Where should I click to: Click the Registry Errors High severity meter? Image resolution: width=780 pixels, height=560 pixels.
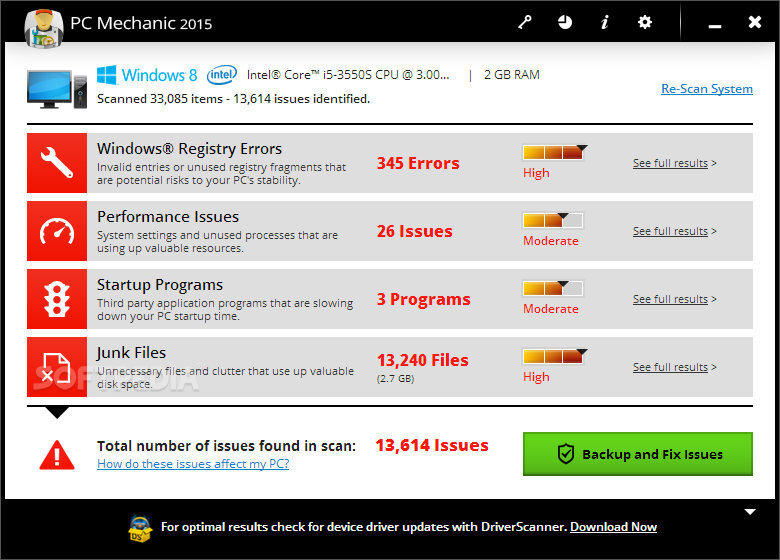pyautogui.click(x=553, y=153)
